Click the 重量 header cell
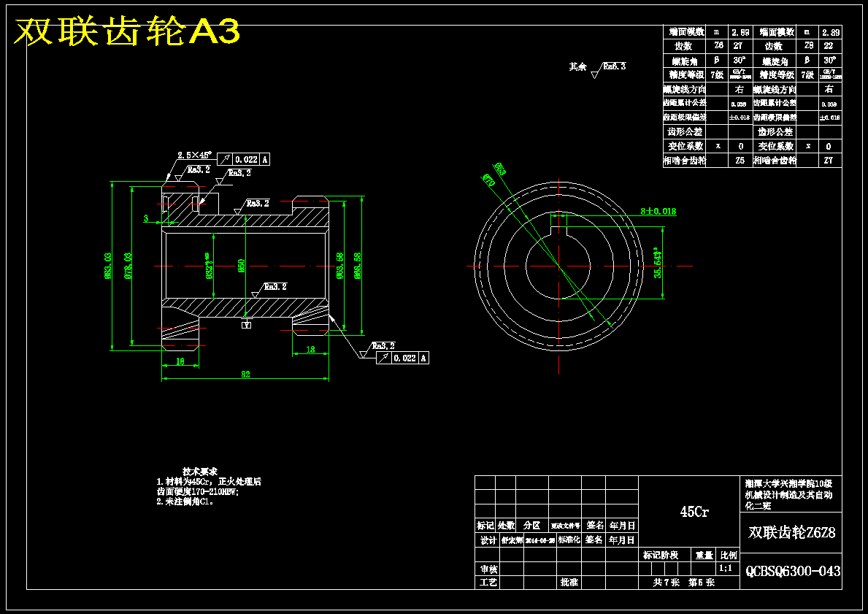 [x=704, y=555]
